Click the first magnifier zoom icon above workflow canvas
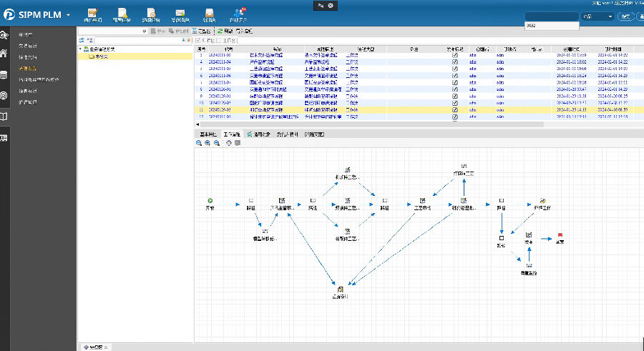The width and height of the screenshot is (644, 351). click(199, 143)
